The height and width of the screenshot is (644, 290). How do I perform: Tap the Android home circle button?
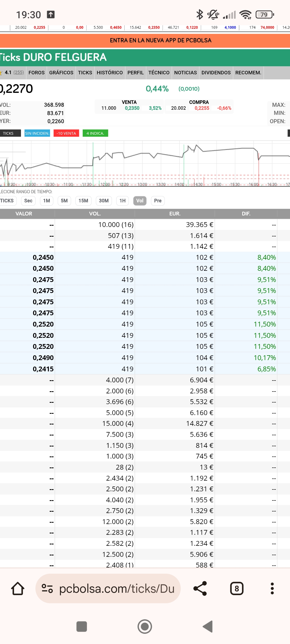(x=145, y=627)
